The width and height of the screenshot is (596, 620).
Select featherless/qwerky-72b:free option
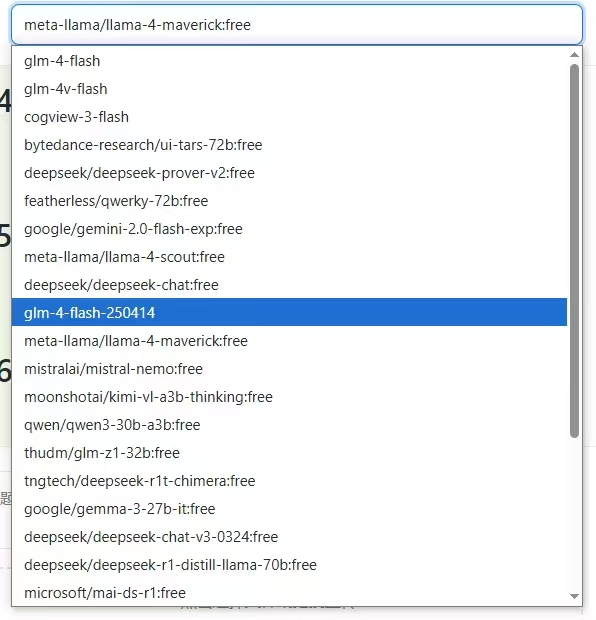tap(289, 201)
